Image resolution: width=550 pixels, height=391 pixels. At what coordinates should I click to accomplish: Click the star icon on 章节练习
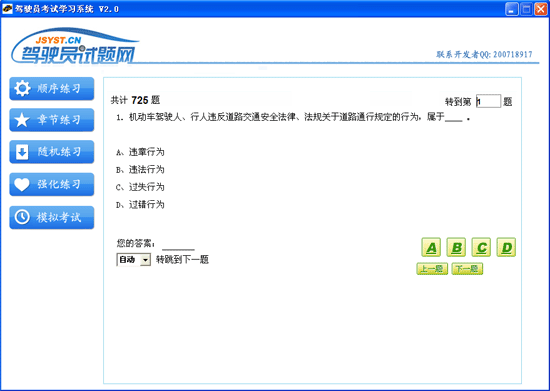click(22, 120)
